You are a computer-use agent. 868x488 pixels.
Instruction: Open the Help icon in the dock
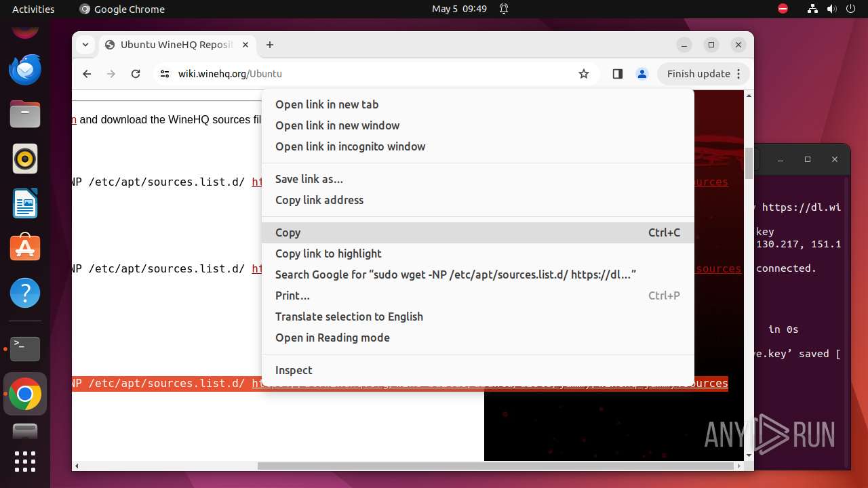(x=25, y=293)
